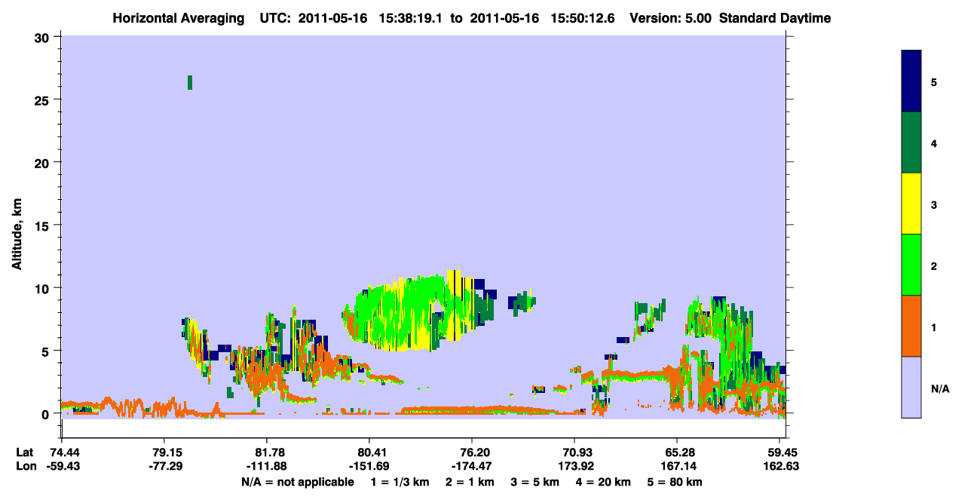Image resolution: width=980 pixels, height=503 pixels.
Task: Click the yellow colorbar segment labeled 3
Action: point(911,204)
